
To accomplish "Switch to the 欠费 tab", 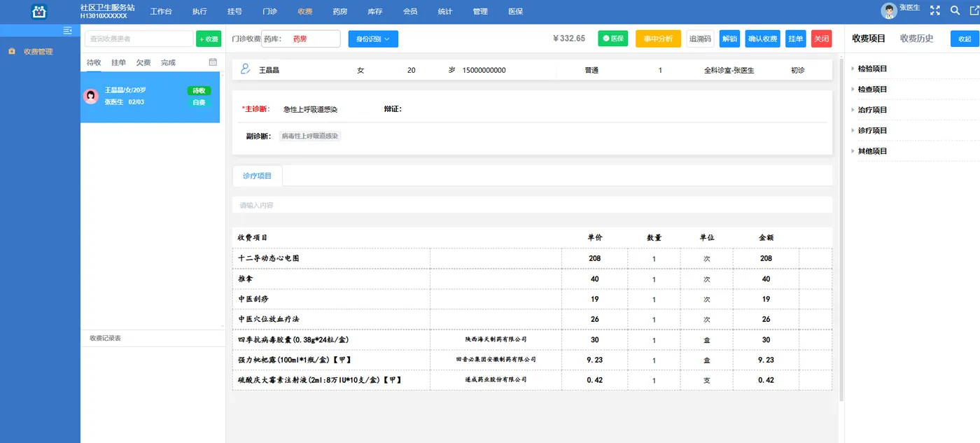I will [x=143, y=62].
